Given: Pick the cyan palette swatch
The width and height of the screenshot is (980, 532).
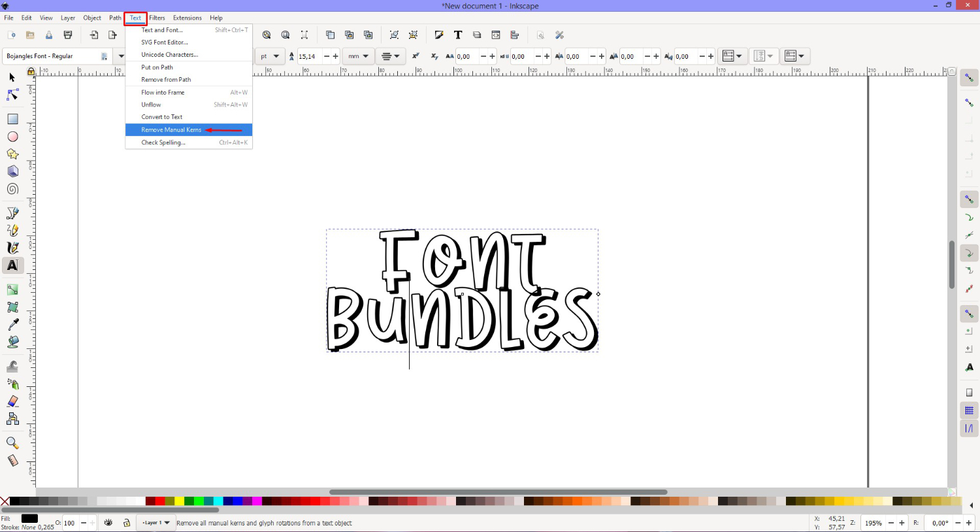Looking at the screenshot, I should coord(218,501).
